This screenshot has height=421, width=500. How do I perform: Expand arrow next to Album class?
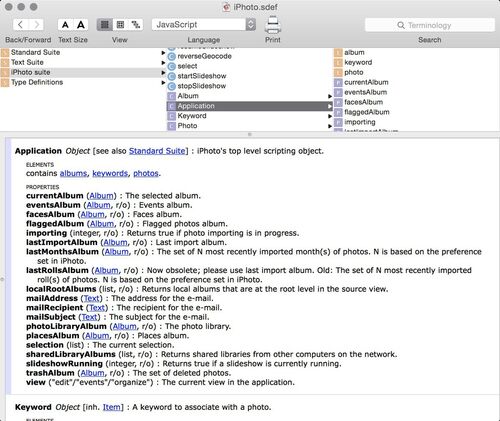point(330,96)
